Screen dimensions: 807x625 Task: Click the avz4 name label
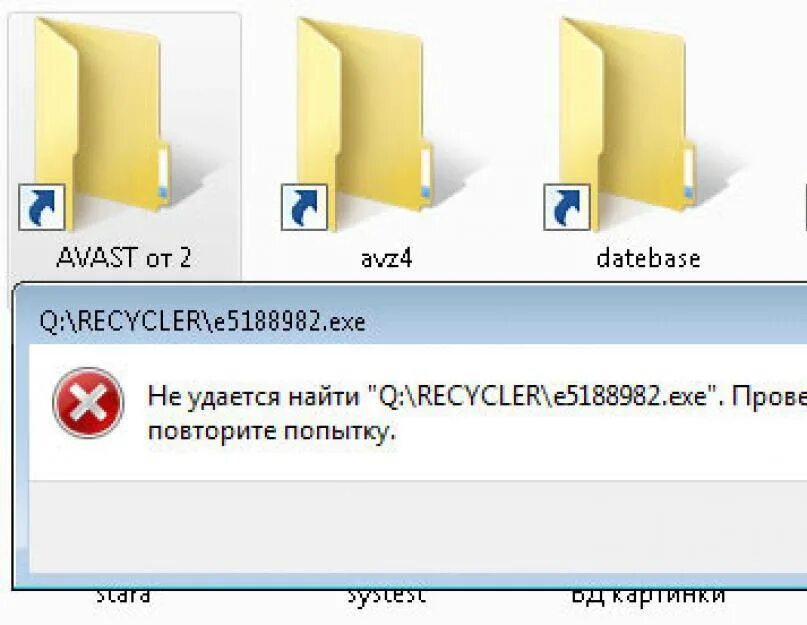click(387, 258)
